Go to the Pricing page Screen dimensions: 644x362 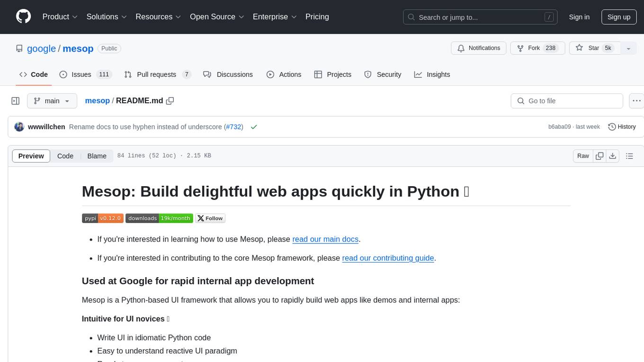(x=317, y=17)
